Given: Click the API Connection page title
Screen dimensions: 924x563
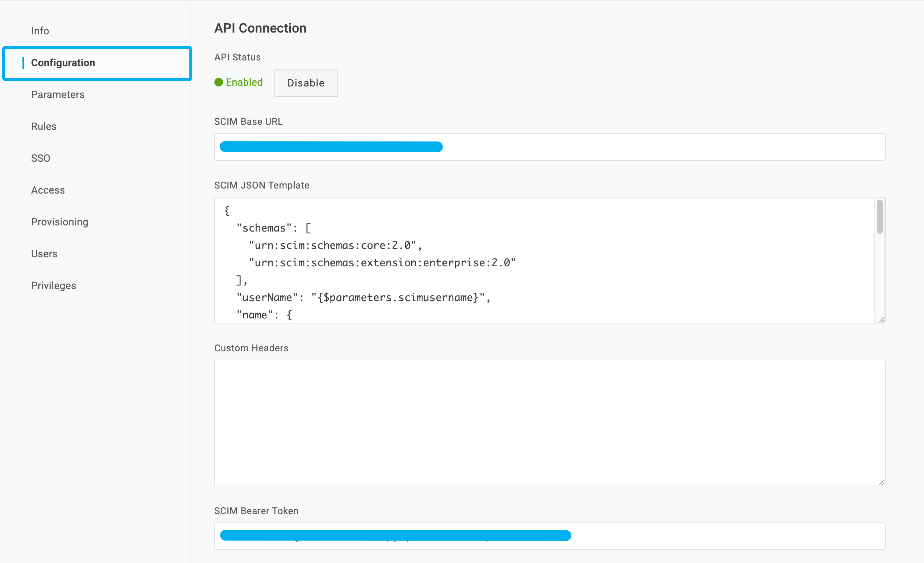Looking at the screenshot, I should tap(260, 28).
